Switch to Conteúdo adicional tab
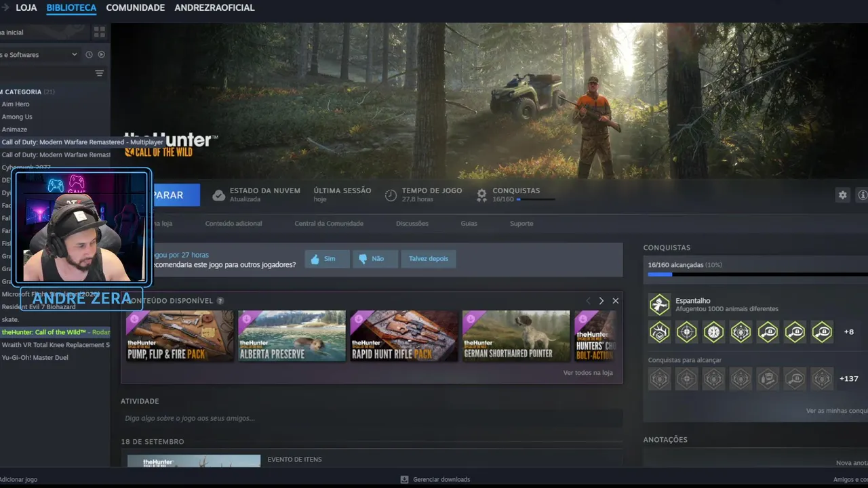The image size is (868, 488). tap(234, 224)
